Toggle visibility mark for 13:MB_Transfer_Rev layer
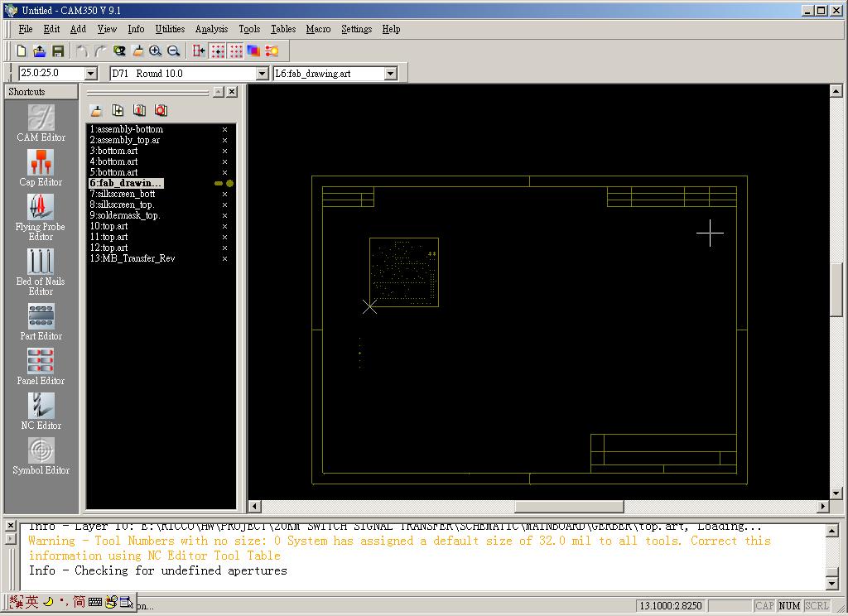The height and width of the screenshot is (616, 848). 224,259
